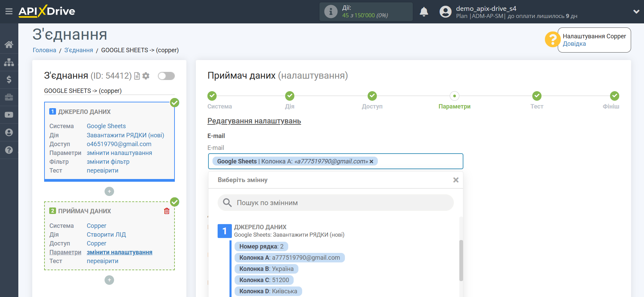Add step below data receiver
This screenshot has width=644, height=297.
pyautogui.click(x=109, y=280)
